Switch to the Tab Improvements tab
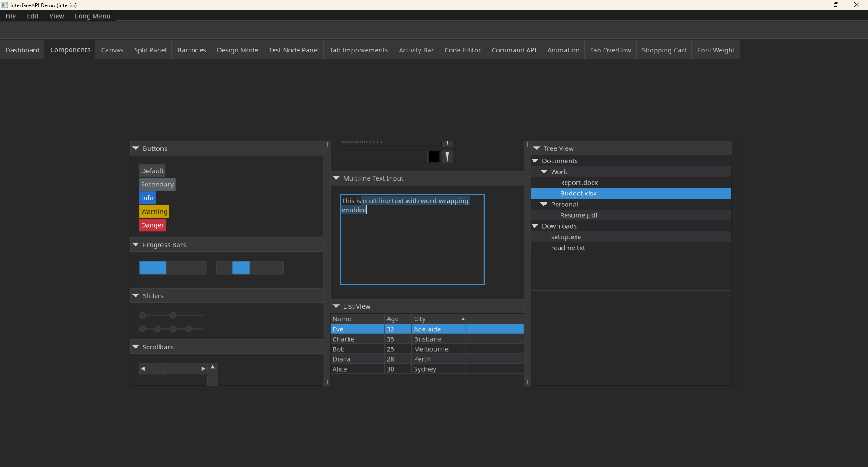Viewport: 868px width, 467px height. (359, 50)
